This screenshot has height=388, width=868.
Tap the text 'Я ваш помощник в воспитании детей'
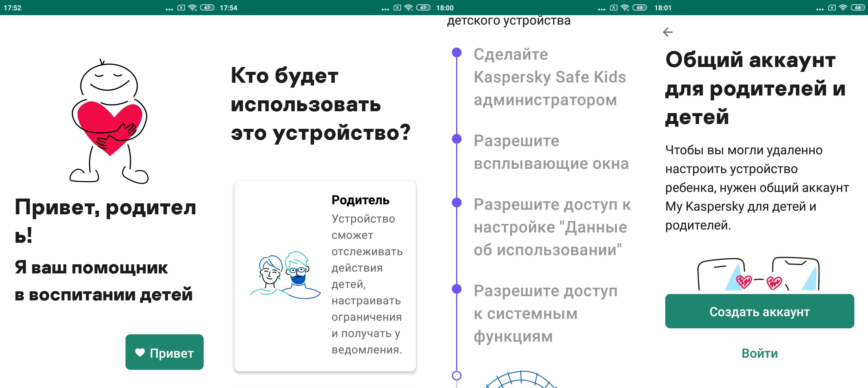[x=103, y=281]
